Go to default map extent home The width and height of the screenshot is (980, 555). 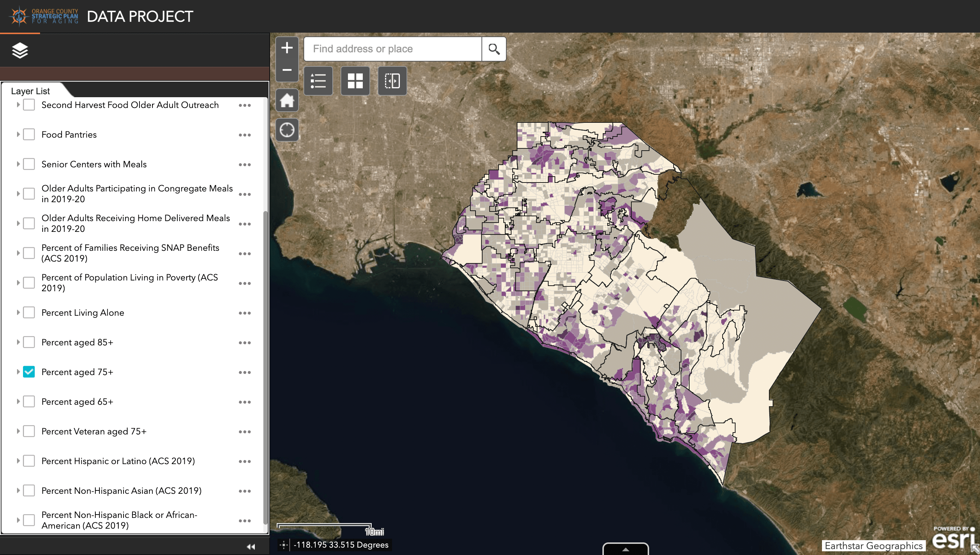pyautogui.click(x=286, y=101)
